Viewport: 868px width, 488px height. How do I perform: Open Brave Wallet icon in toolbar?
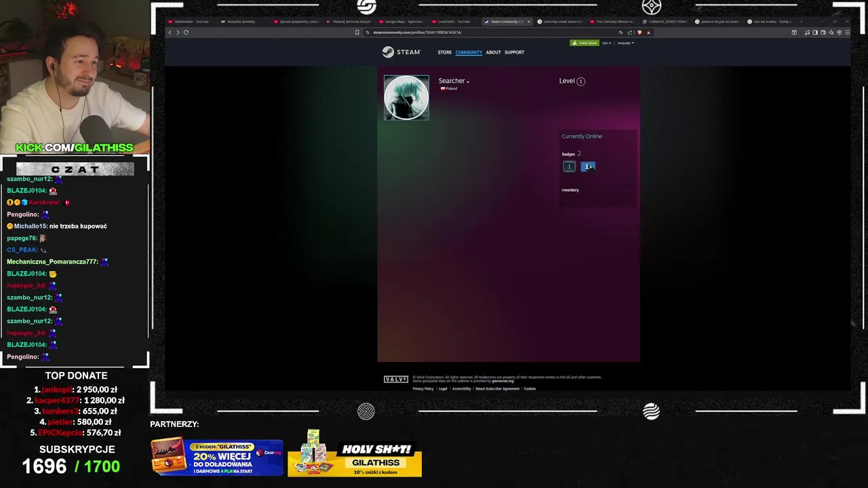[x=823, y=33]
